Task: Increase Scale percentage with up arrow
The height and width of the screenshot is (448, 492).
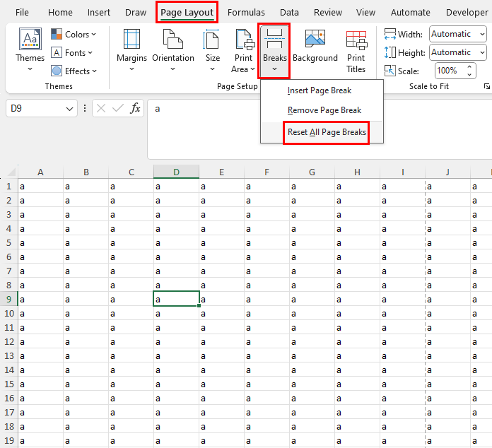Action: [x=469, y=67]
